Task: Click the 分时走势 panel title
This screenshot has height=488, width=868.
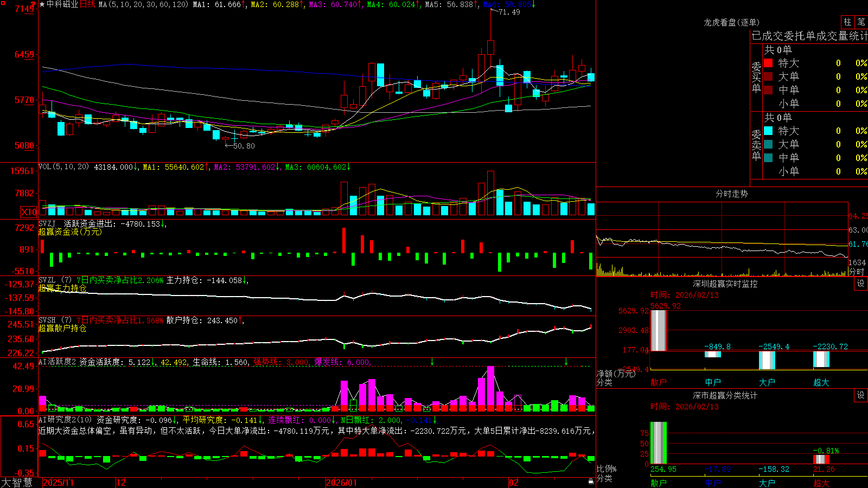Action: 731,194
